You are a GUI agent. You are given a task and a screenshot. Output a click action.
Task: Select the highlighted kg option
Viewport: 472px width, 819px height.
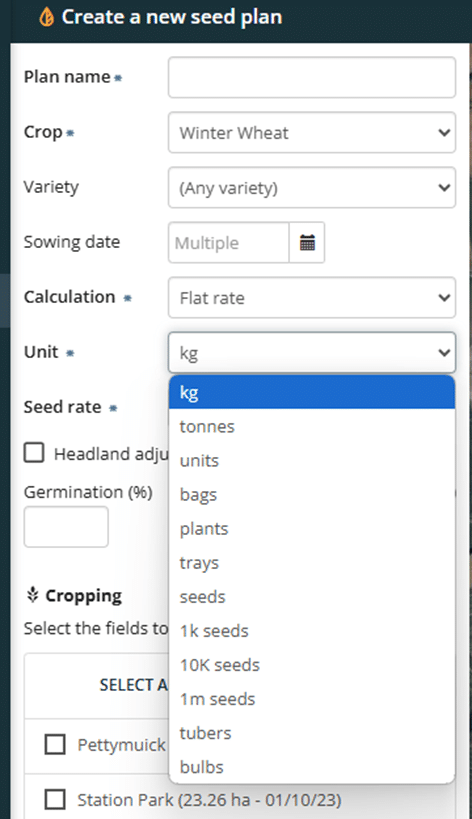[x=312, y=392]
